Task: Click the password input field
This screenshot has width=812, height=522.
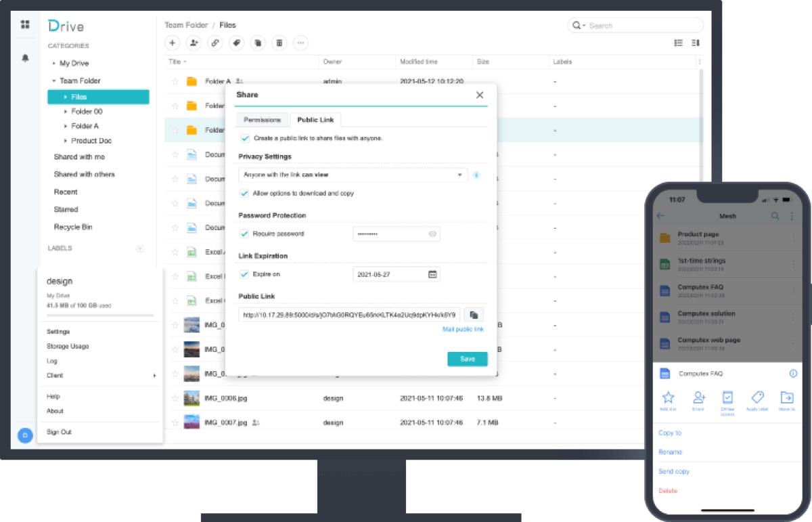Action: pyautogui.click(x=397, y=234)
